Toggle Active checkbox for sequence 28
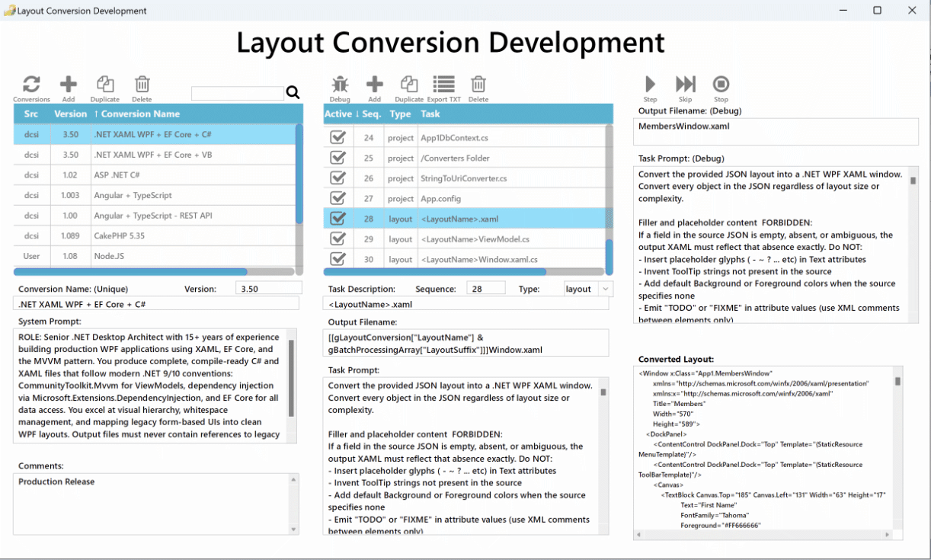This screenshot has width=931, height=560. (x=338, y=219)
